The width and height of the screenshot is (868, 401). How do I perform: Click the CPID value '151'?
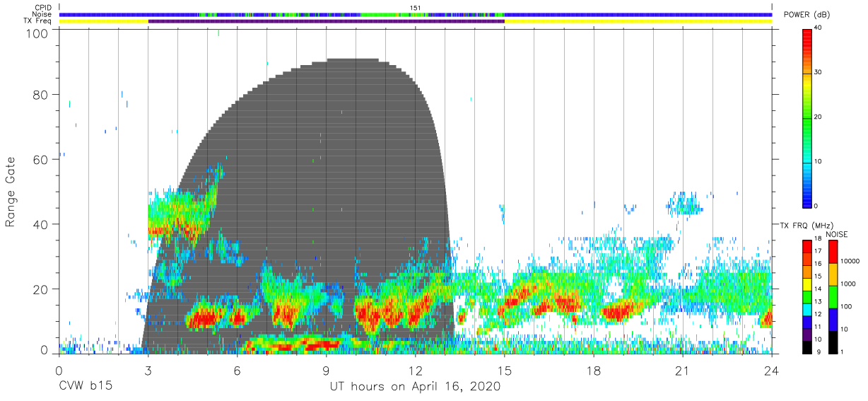pyautogui.click(x=415, y=8)
